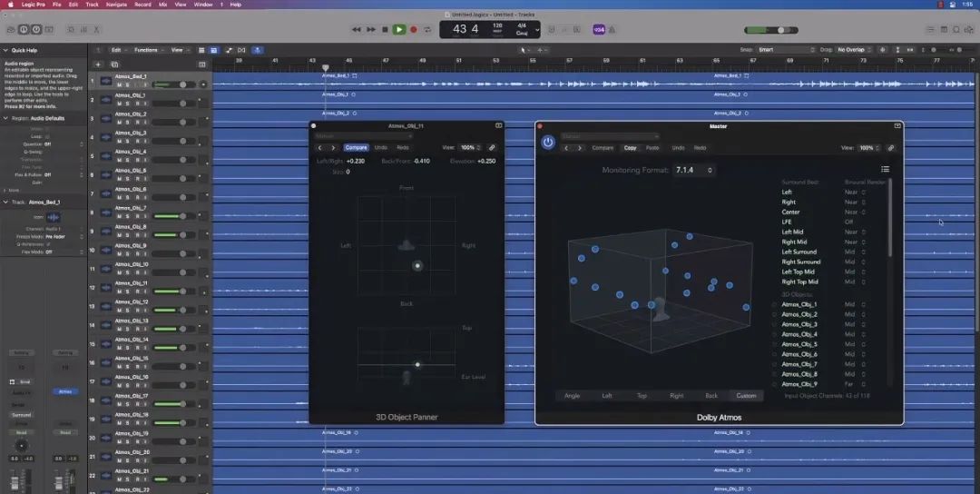Open the Track menu in menu bar

click(x=92, y=5)
